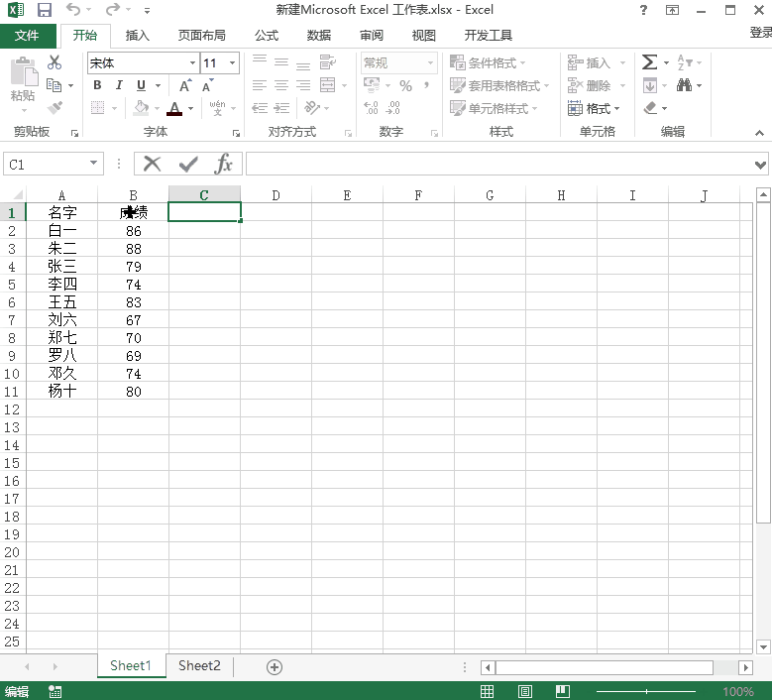Open the Name Box dropdown arrow

[94, 164]
